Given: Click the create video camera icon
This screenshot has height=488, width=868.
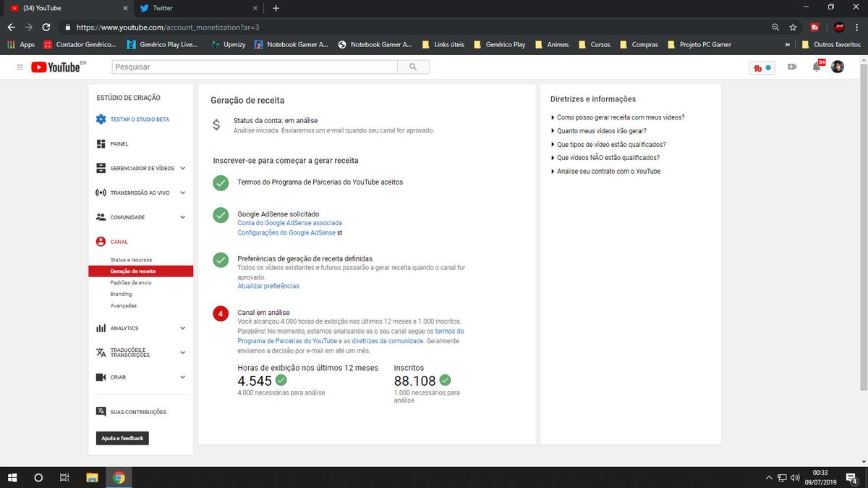Looking at the screenshot, I should coord(792,67).
